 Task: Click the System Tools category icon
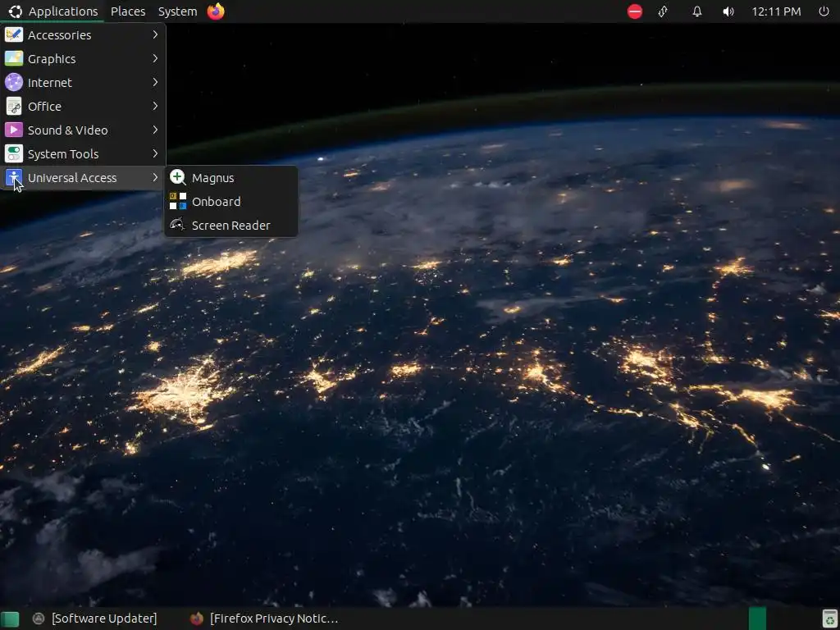tap(14, 153)
